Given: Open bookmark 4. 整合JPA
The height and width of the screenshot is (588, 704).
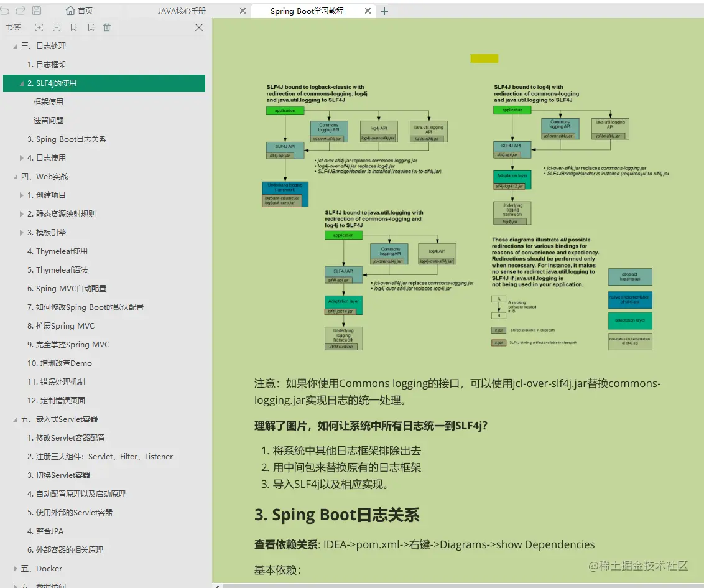Looking at the screenshot, I should 45,531.
